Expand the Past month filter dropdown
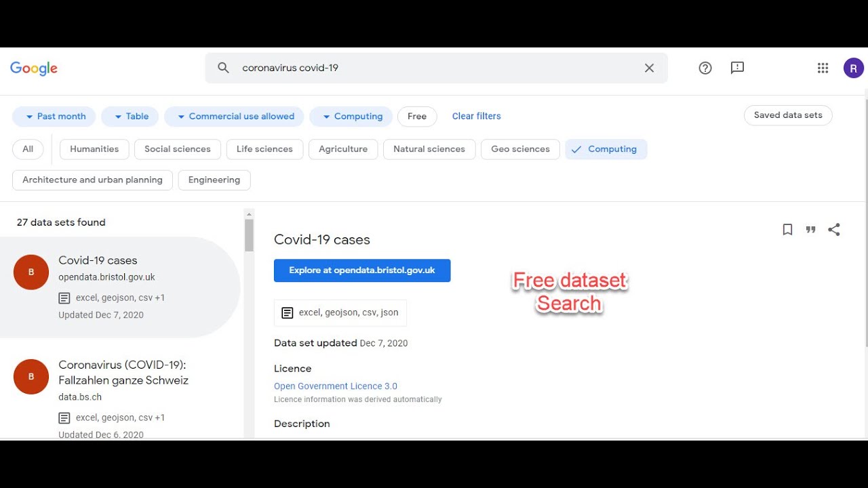 tap(54, 117)
